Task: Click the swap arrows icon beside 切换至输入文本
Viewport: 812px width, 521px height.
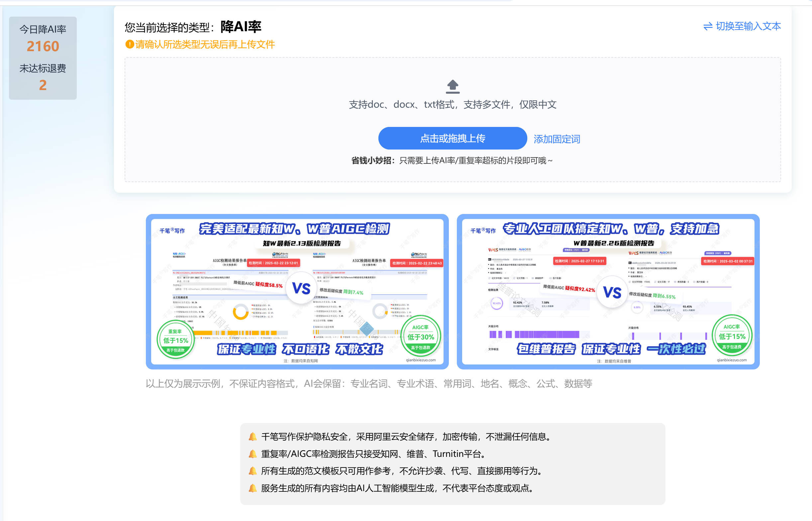Action: pos(708,26)
